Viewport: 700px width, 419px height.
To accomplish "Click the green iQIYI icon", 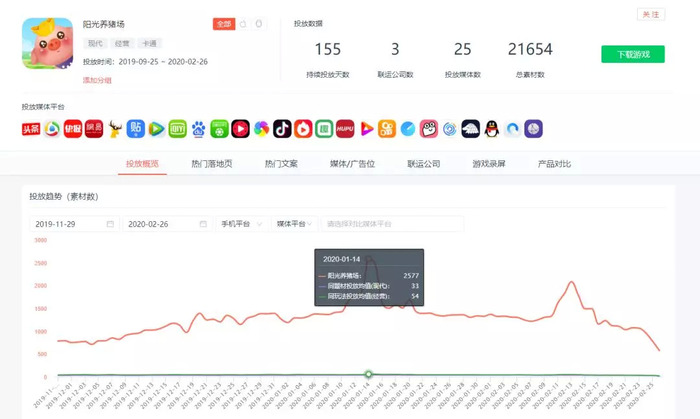I will point(178,129).
